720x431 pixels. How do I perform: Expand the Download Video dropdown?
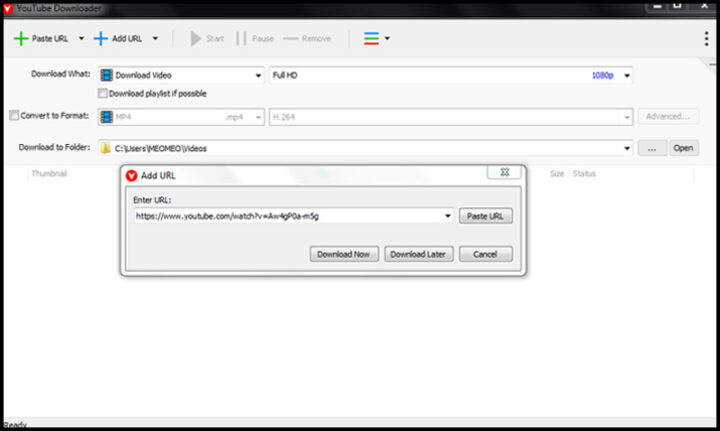pos(257,75)
